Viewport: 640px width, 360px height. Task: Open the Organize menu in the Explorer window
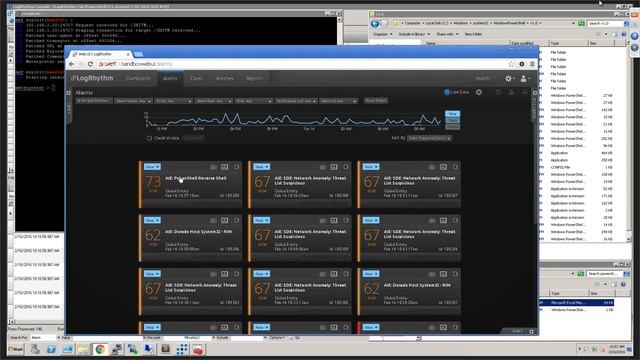point(382,34)
